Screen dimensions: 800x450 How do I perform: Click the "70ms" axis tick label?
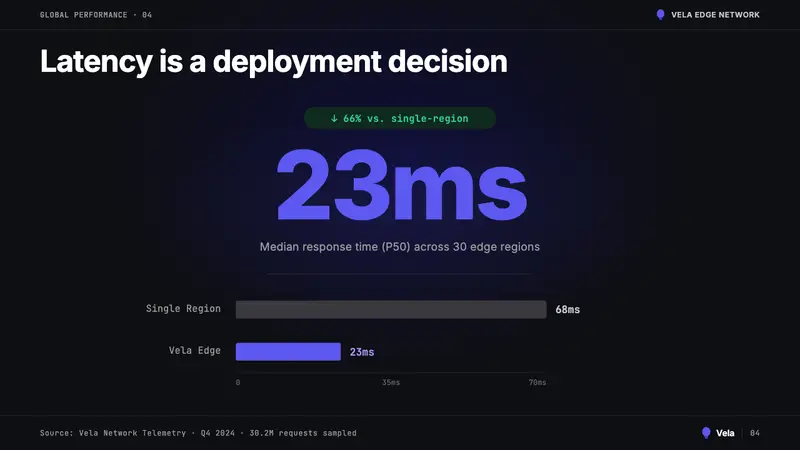[x=537, y=382]
